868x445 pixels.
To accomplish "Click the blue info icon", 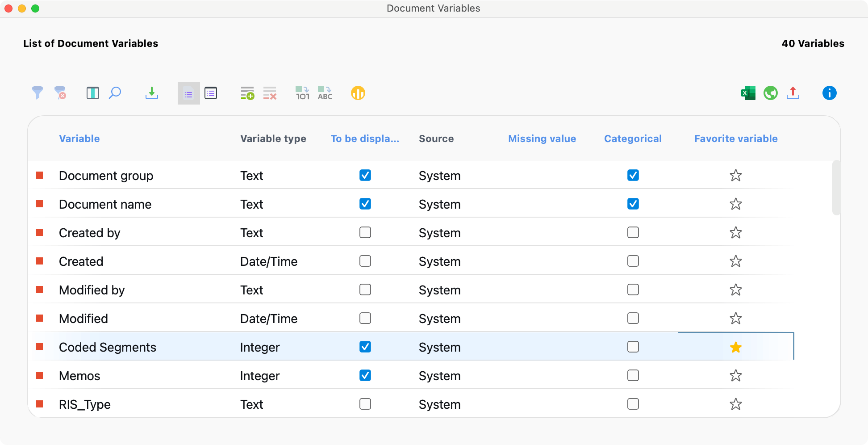I will coord(829,93).
